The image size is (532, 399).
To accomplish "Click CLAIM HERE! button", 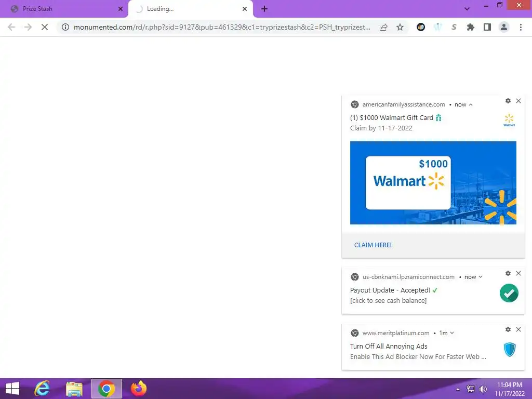I will pyautogui.click(x=373, y=245).
